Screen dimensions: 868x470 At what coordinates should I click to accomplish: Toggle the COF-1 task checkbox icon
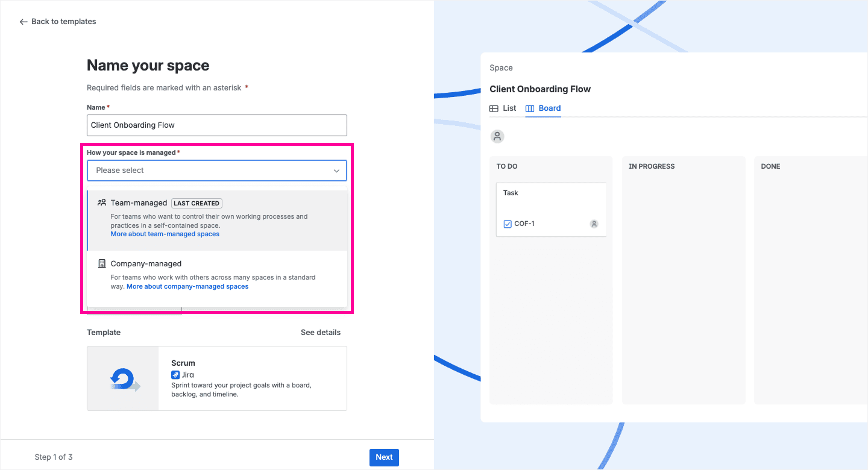coord(508,224)
